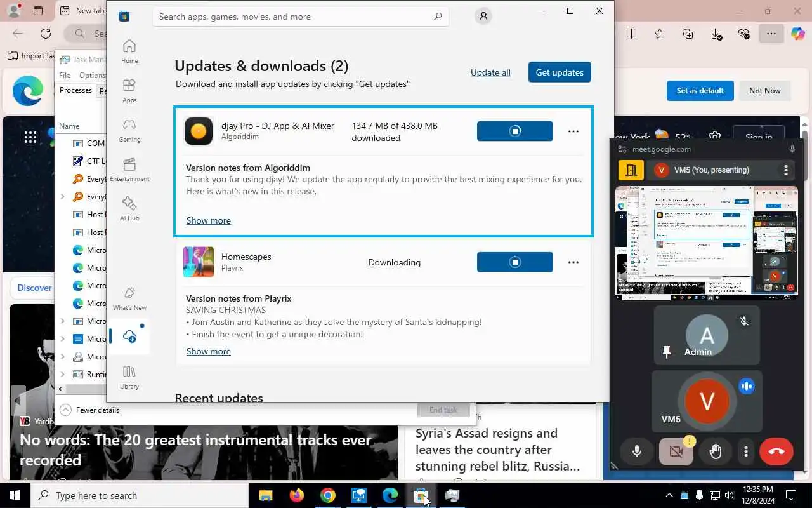Dismiss Edge prompt with Not Now
812x508 pixels.
[764, 91]
